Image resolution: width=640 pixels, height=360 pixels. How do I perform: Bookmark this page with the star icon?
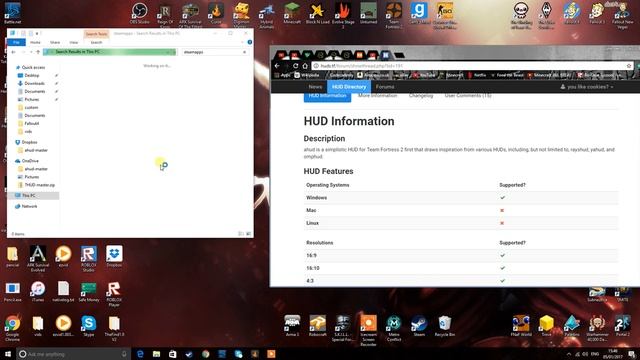pyautogui.click(x=629, y=66)
